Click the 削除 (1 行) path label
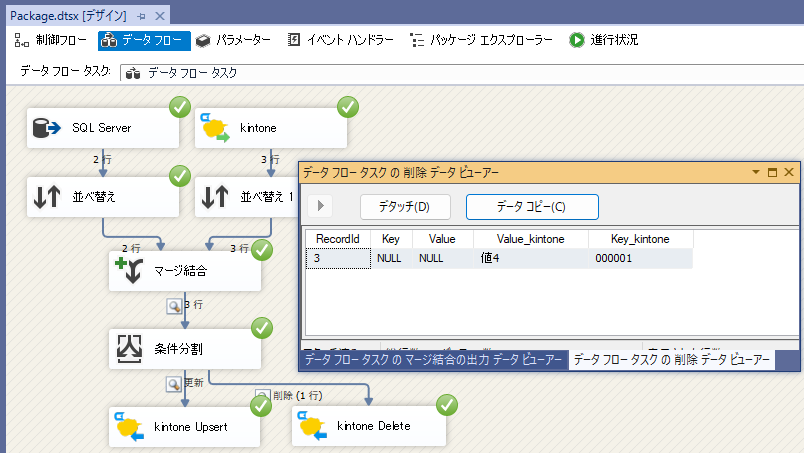This screenshot has height=453, width=804. pyautogui.click(x=297, y=396)
